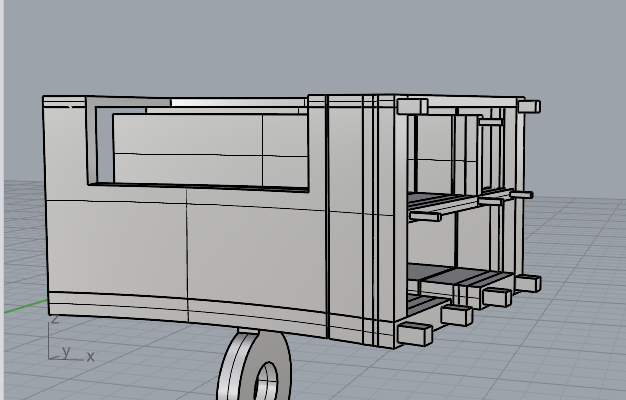Select the bottom-left front peg
Screen dimensions: 626x400
tap(413, 334)
